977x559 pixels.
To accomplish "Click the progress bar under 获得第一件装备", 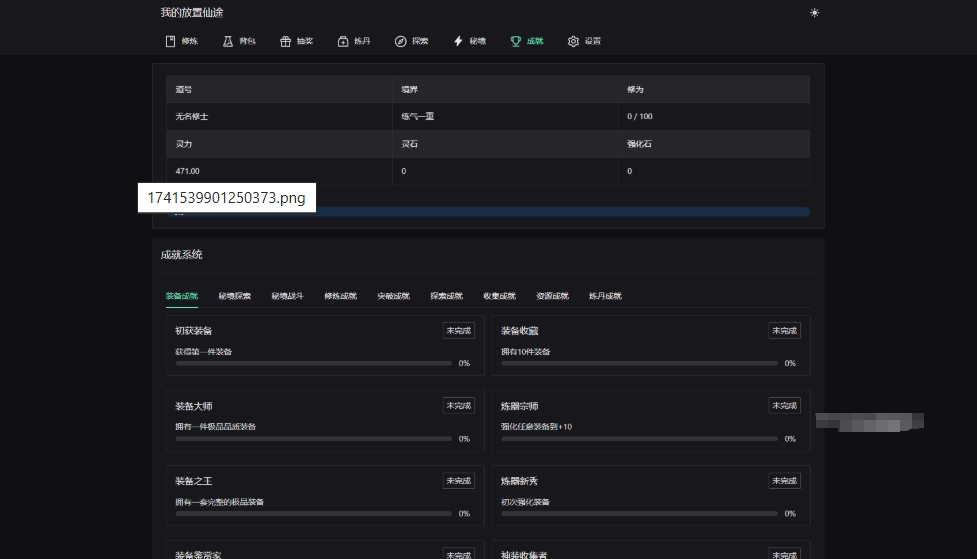I will (313, 363).
